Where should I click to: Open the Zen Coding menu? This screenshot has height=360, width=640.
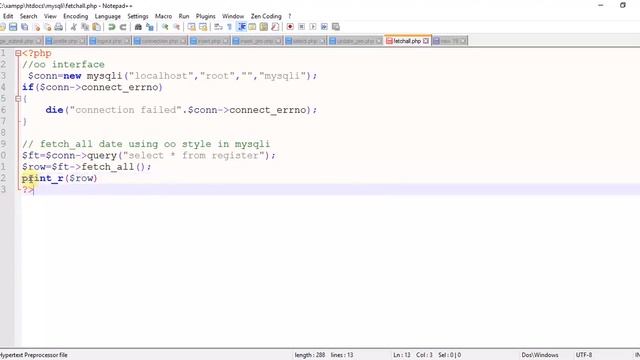[x=266, y=16]
